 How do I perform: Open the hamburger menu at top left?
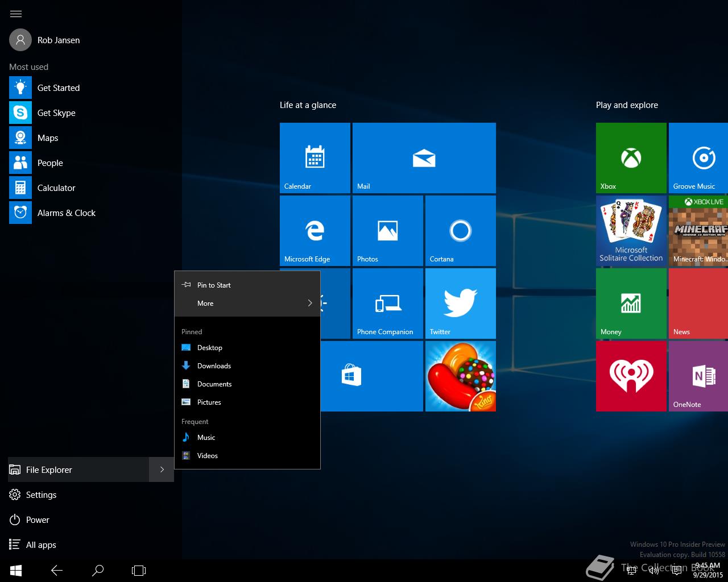[x=16, y=14]
